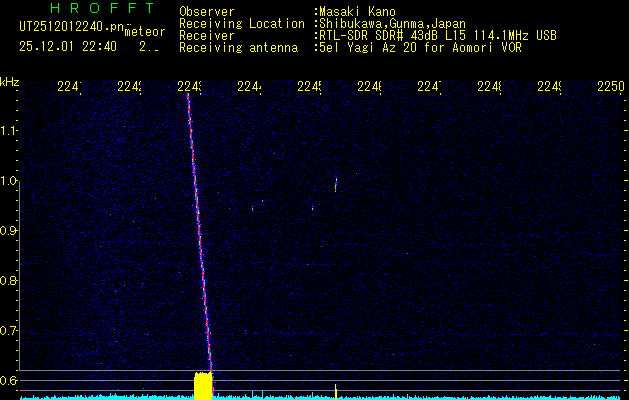Click the Shibukawa,Gunma,Japan location text
629x400 pixels.
392,24
